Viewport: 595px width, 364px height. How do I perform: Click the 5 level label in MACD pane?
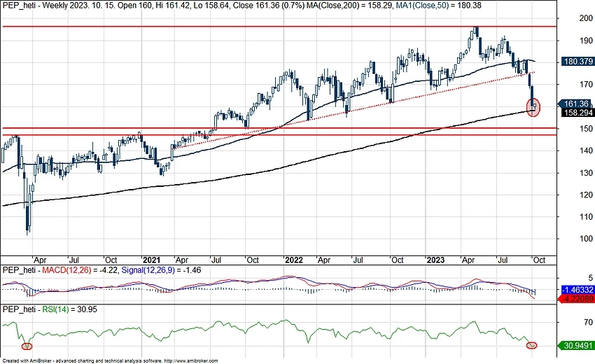tap(590, 278)
